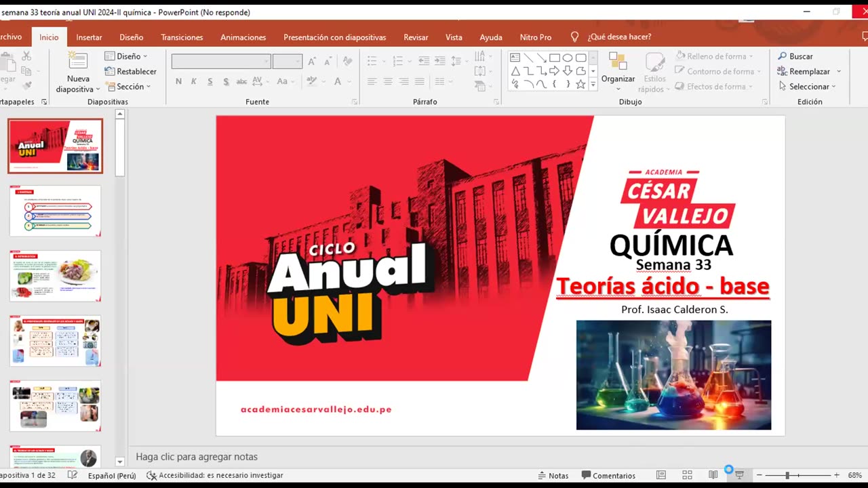Open the character spacing AV dropdown

(x=260, y=81)
